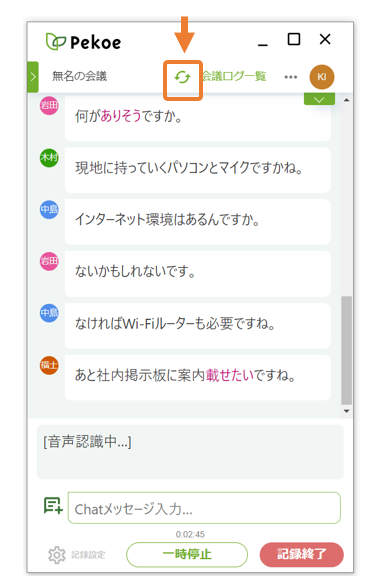Screen dimensions: 373x585
Task: Click 木村 green speaker avatar
Action: point(49,157)
